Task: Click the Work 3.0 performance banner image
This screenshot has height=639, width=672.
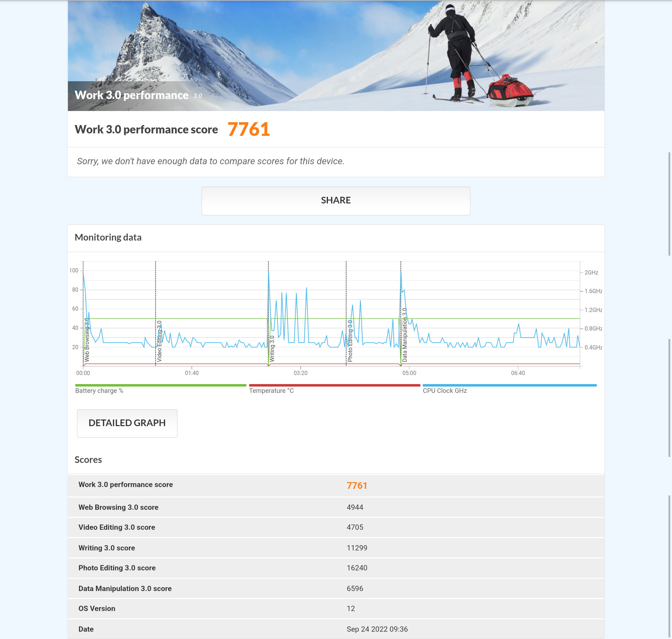Action: (x=336, y=55)
